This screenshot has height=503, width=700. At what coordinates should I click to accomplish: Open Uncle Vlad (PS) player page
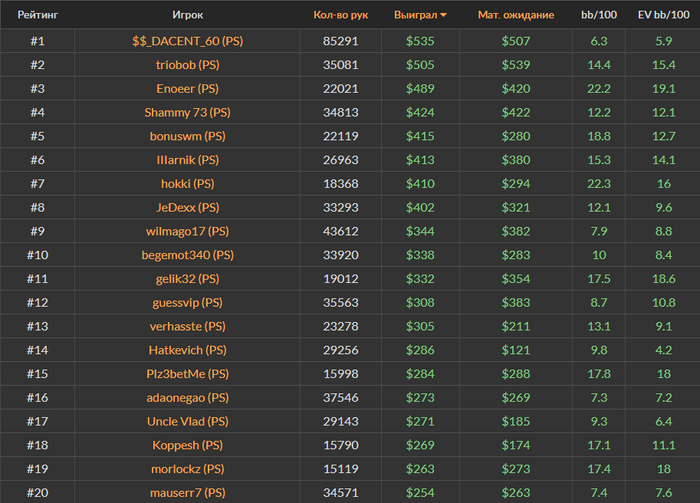pyautogui.click(x=188, y=421)
